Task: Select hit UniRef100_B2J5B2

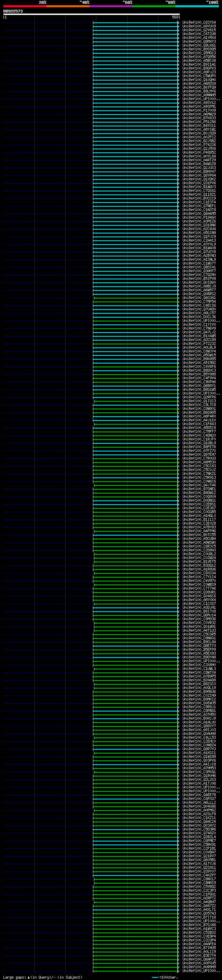Action: [199, 141]
